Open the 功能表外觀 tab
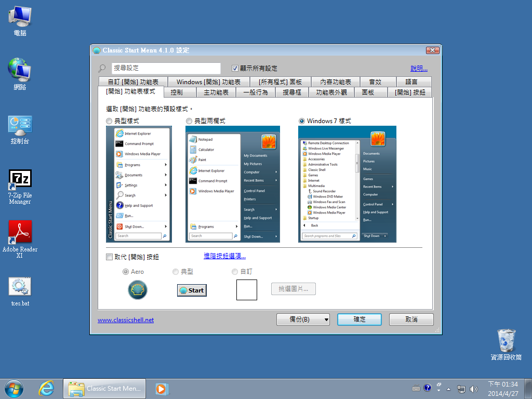532x399 pixels. [x=331, y=92]
